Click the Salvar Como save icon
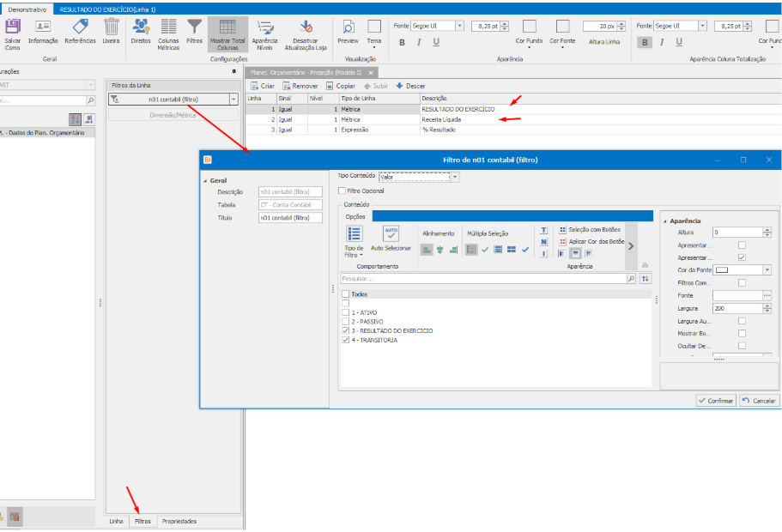 click(13, 26)
